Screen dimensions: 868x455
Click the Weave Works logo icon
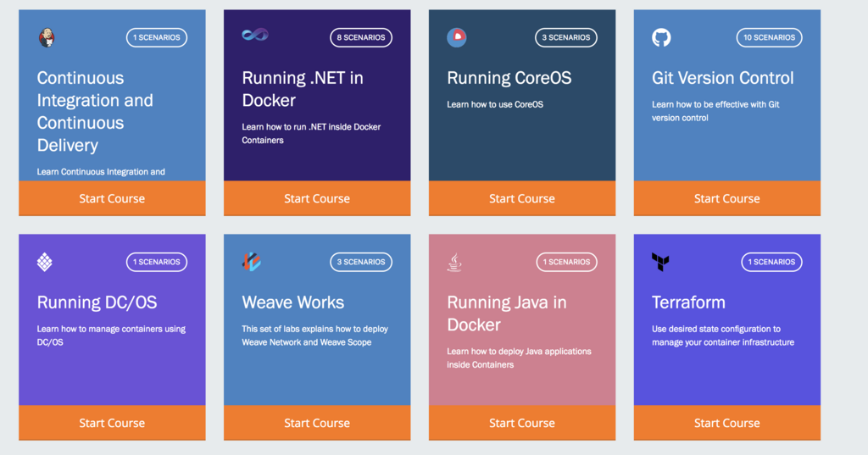[252, 261]
